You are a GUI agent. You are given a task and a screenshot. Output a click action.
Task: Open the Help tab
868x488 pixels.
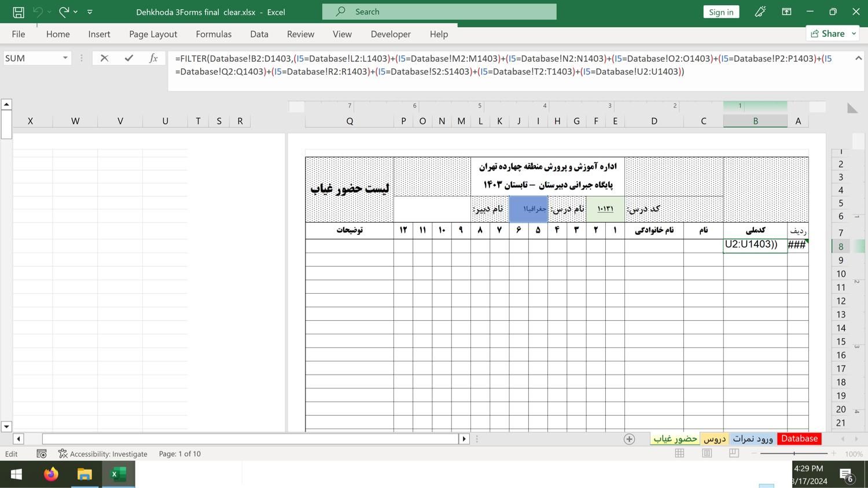pyautogui.click(x=439, y=34)
